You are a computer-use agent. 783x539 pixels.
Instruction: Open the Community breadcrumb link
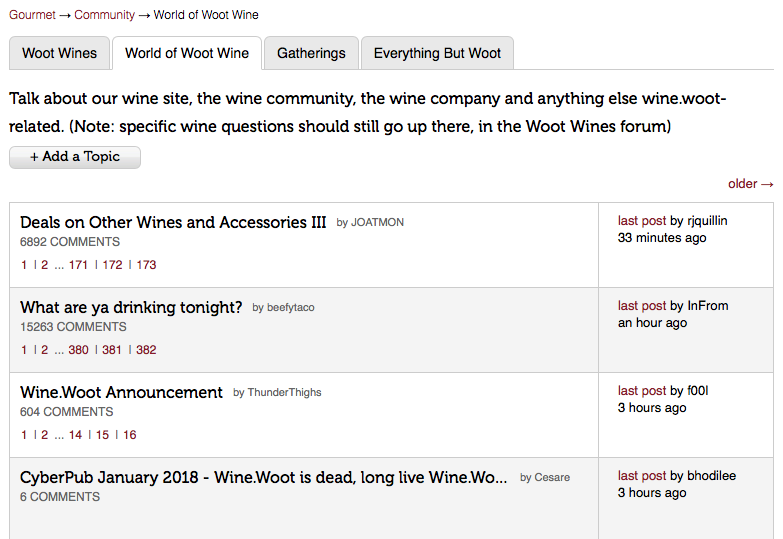[x=104, y=15]
